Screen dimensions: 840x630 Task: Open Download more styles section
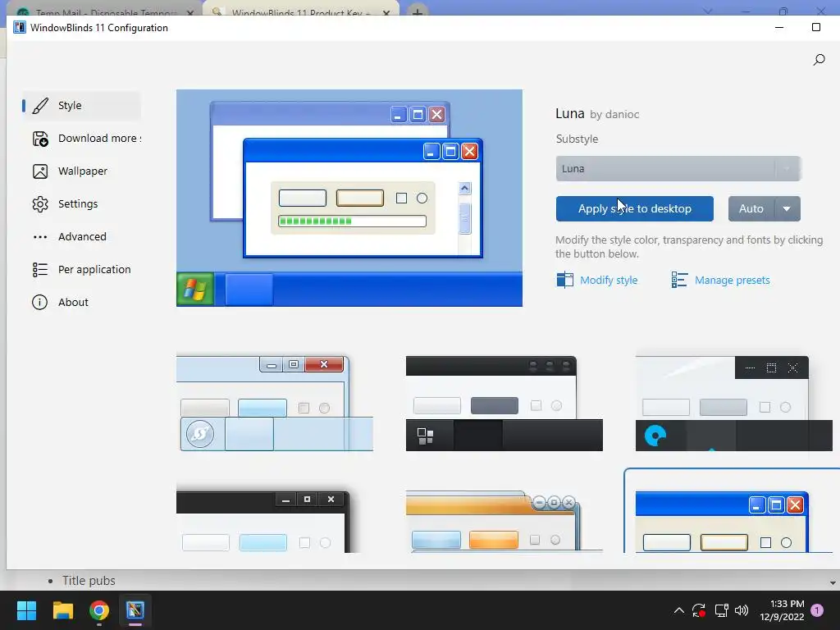point(81,138)
